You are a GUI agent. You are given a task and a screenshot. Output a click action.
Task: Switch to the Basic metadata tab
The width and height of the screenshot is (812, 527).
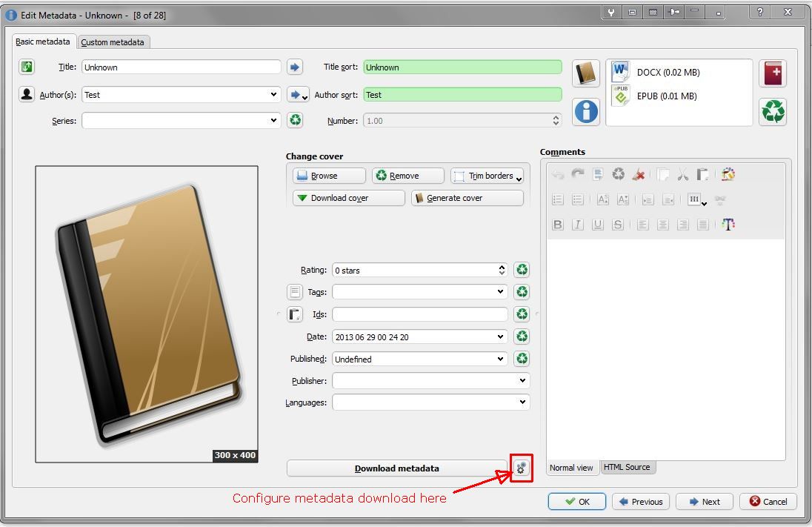pos(42,42)
